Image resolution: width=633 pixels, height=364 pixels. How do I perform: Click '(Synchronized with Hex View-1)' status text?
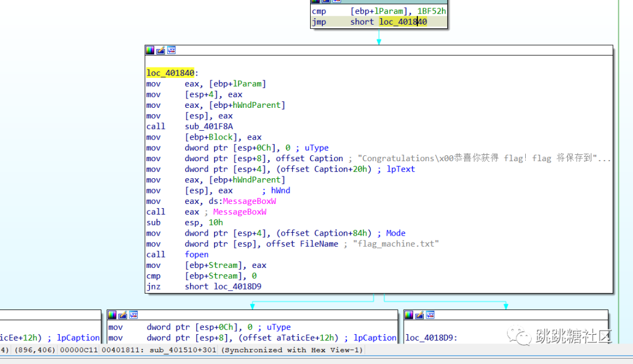(x=292, y=350)
